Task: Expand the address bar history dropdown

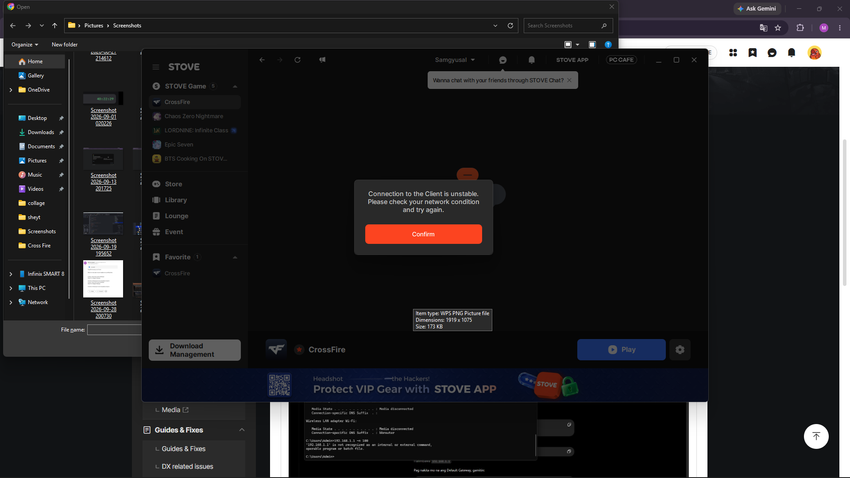Action: pos(495,25)
